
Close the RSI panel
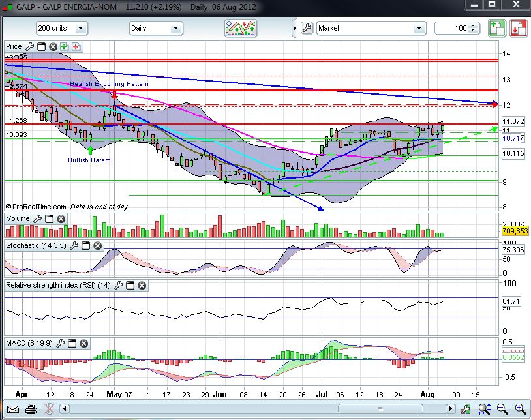coord(142,286)
